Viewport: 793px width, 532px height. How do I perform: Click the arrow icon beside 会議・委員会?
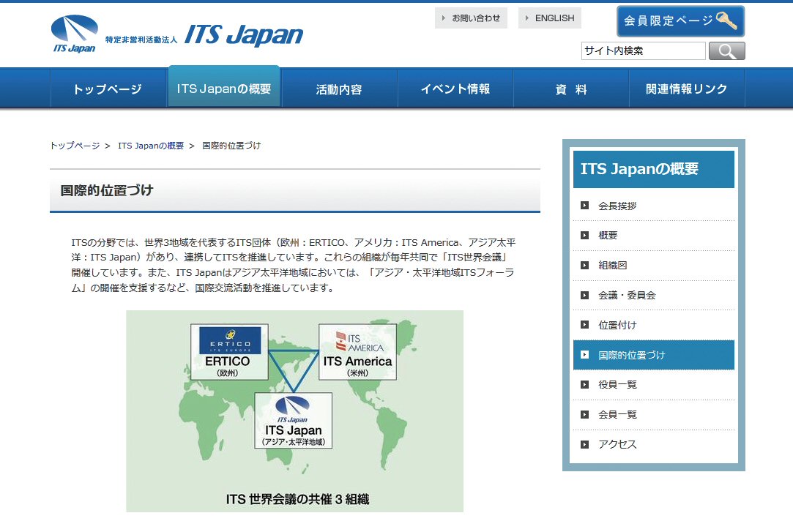(x=584, y=295)
